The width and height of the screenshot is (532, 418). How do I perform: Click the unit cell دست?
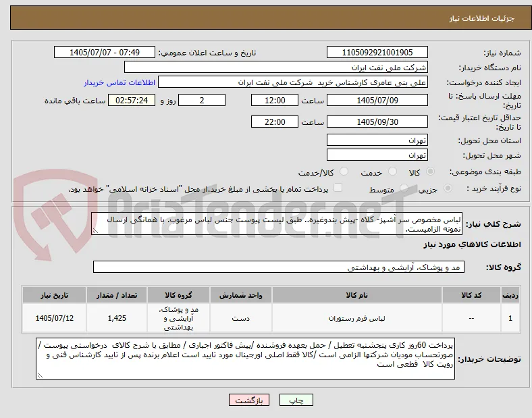(240, 318)
